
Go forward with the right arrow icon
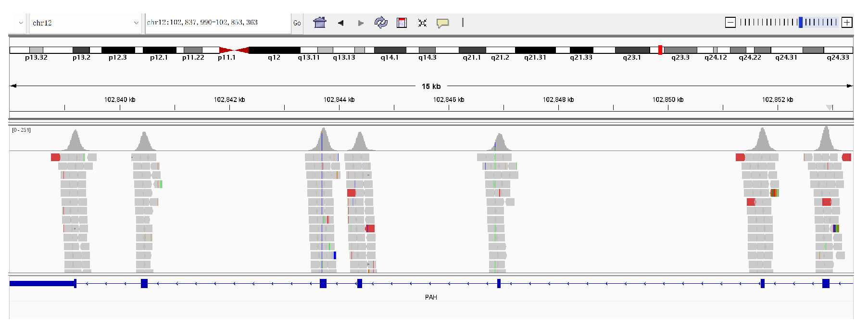[x=361, y=23]
